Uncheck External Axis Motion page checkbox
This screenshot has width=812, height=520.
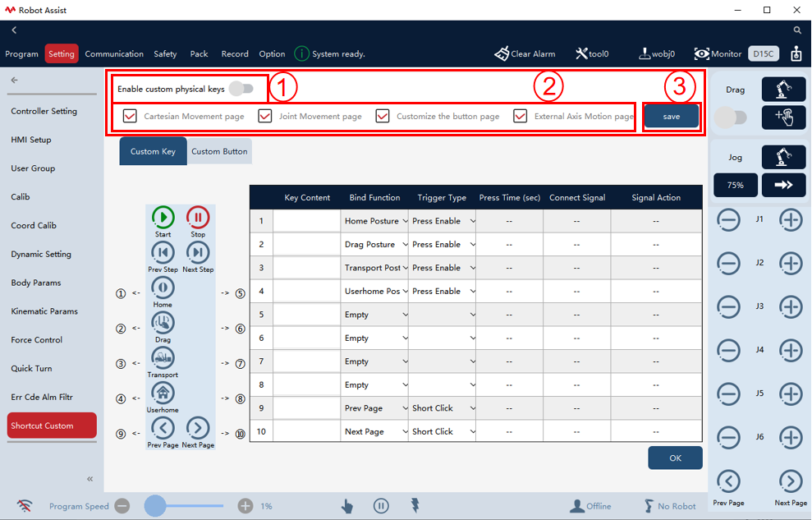pyautogui.click(x=521, y=116)
